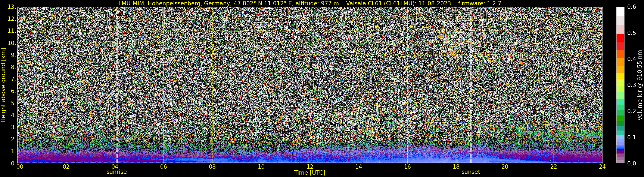This screenshot has height=177, width=644.
Task: Click the '1.' height axis tick label
Action: 13,151
